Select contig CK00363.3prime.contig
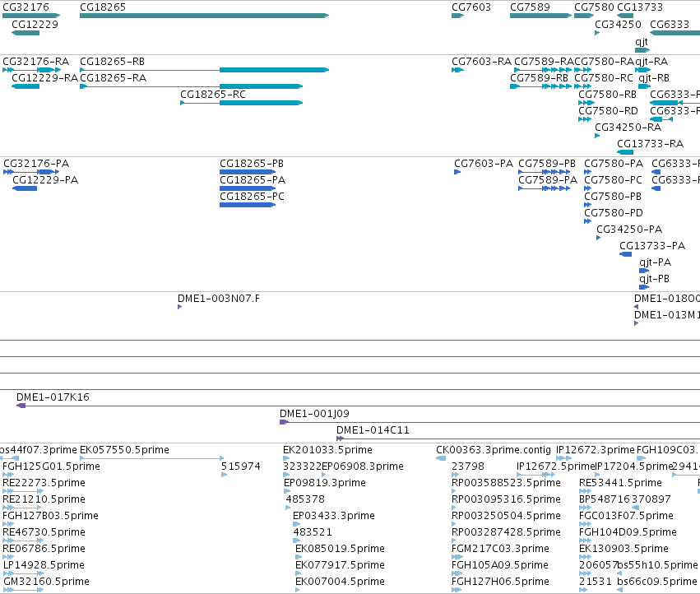Image resolution: width=700 pixels, height=594 pixels. point(441,458)
